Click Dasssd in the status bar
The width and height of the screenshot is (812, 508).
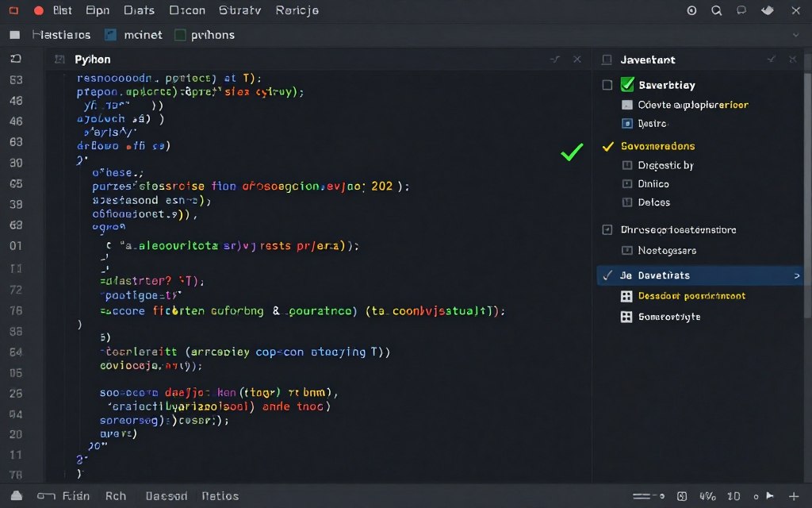(x=167, y=496)
